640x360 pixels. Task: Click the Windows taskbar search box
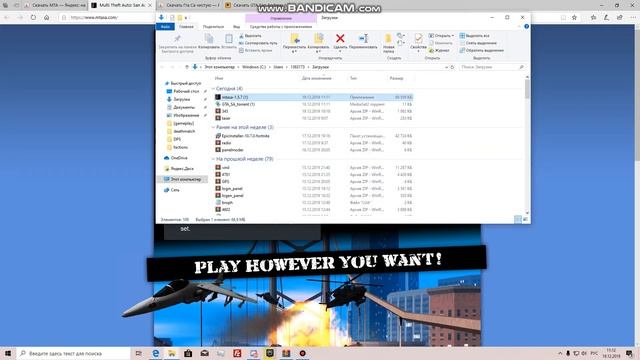coord(74,353)
